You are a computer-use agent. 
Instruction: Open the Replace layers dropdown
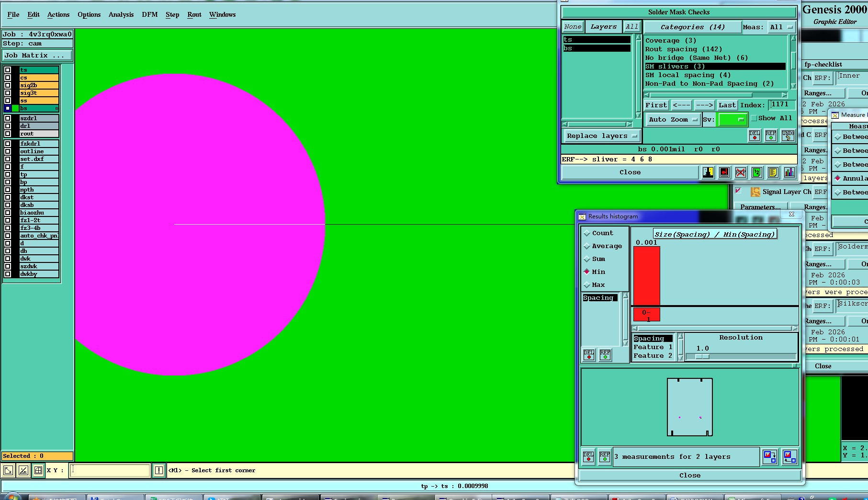(602, 136)
